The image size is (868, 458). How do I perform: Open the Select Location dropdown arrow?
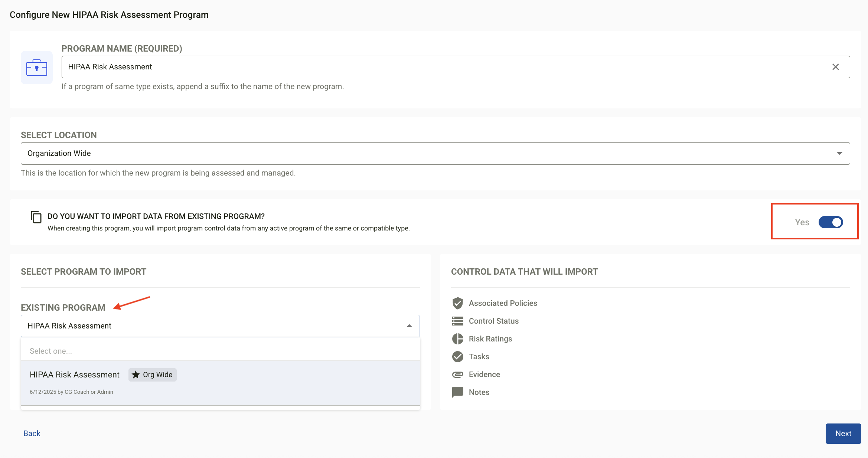point(839,153)
